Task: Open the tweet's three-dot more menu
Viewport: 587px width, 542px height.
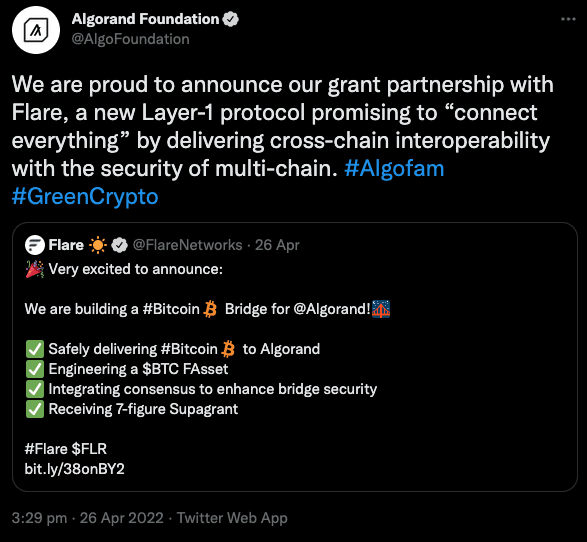Action: 568,19
